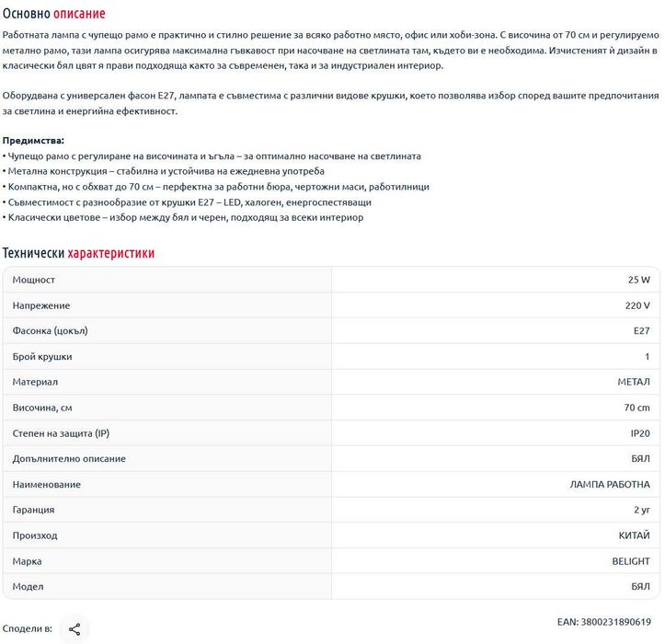Click the E27 socket value in the table
The width and height of the screenshot is (665, 644).
641,330
